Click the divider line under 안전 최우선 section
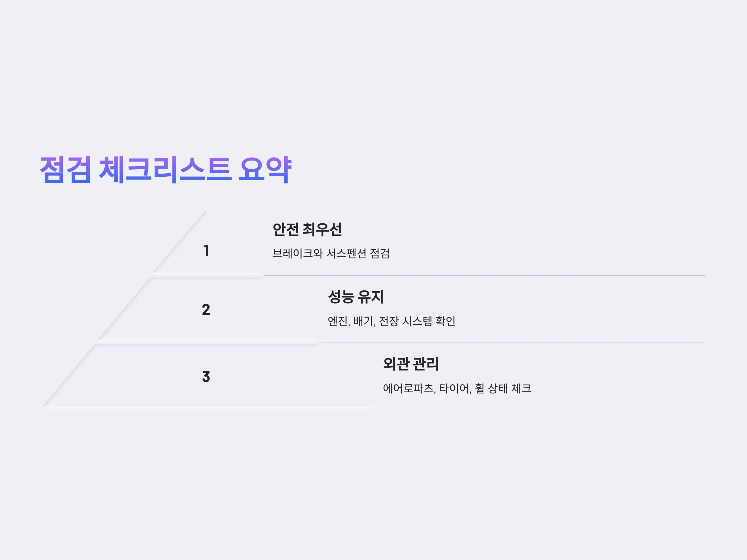The width and height of the screenshot is (747, 560). [x=485, y=275]
